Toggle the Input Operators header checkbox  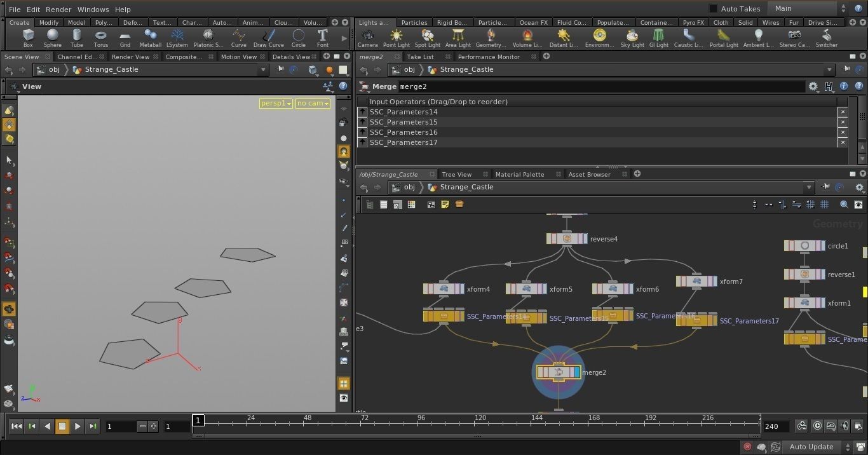click(363, 102)
